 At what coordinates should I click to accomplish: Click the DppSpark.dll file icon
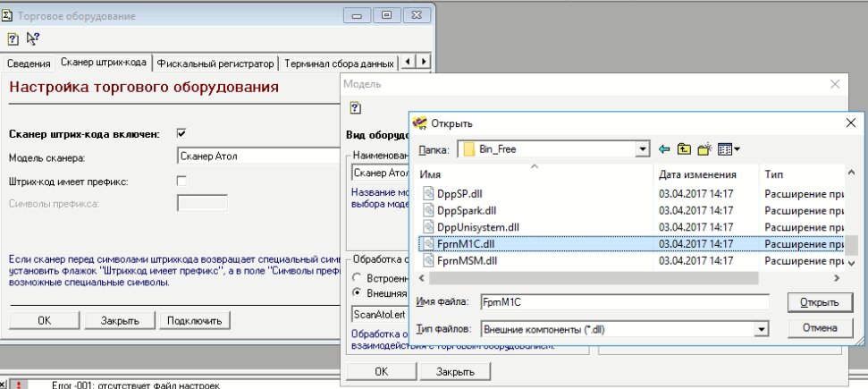click(x=428, y=210)
